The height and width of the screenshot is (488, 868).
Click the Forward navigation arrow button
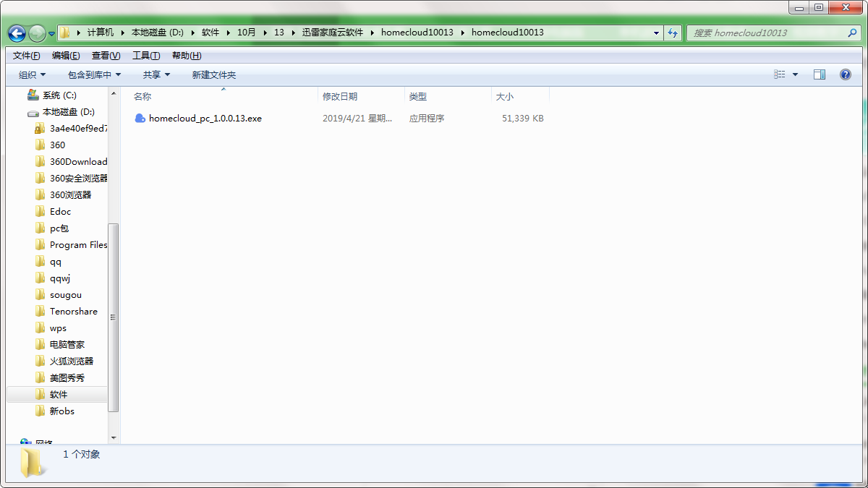37,33
